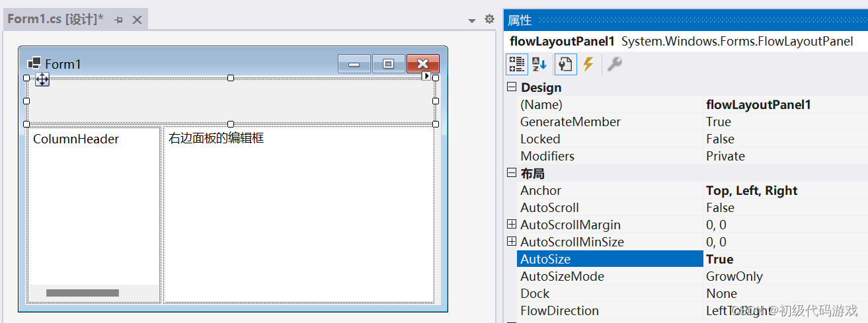The width and height of the screenshot is (868, 323).
Task: Switch to Categorized property view
Action: click(516, 64)
